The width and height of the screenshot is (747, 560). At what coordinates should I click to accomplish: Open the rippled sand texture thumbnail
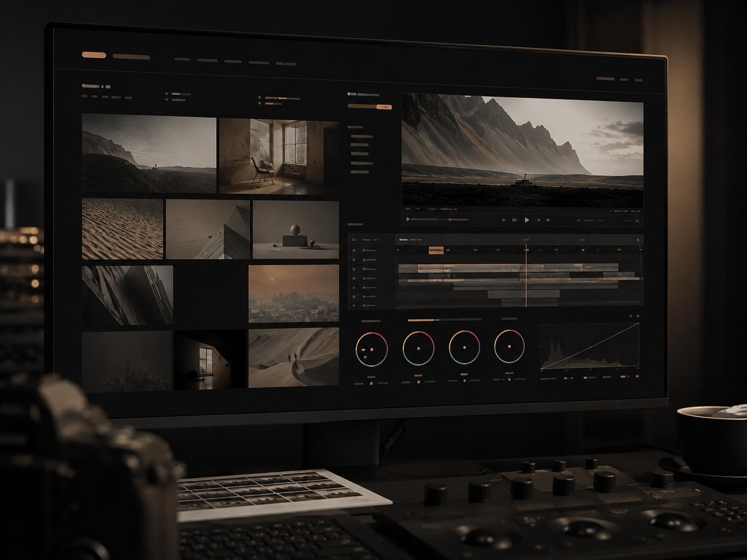pos(123,229)
